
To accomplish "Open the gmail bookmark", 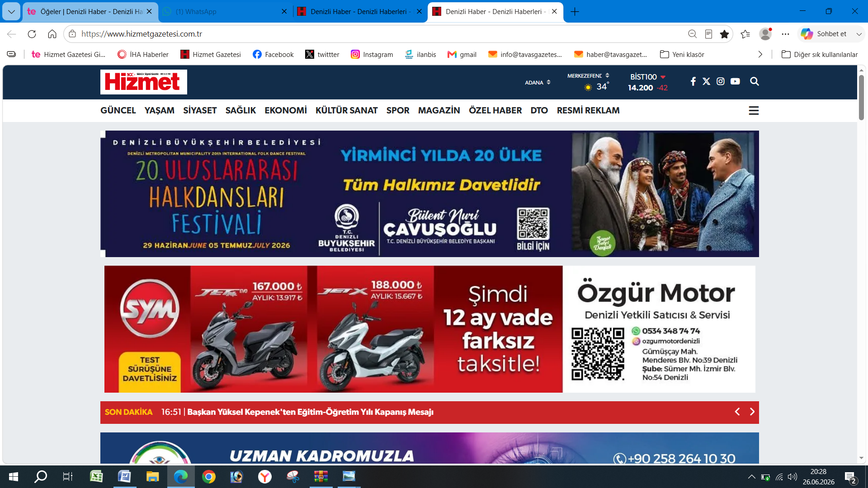I will [462, 54].
